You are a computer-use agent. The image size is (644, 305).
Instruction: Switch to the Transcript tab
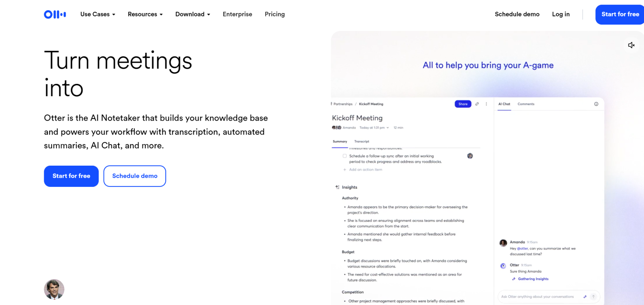point(362,141)
